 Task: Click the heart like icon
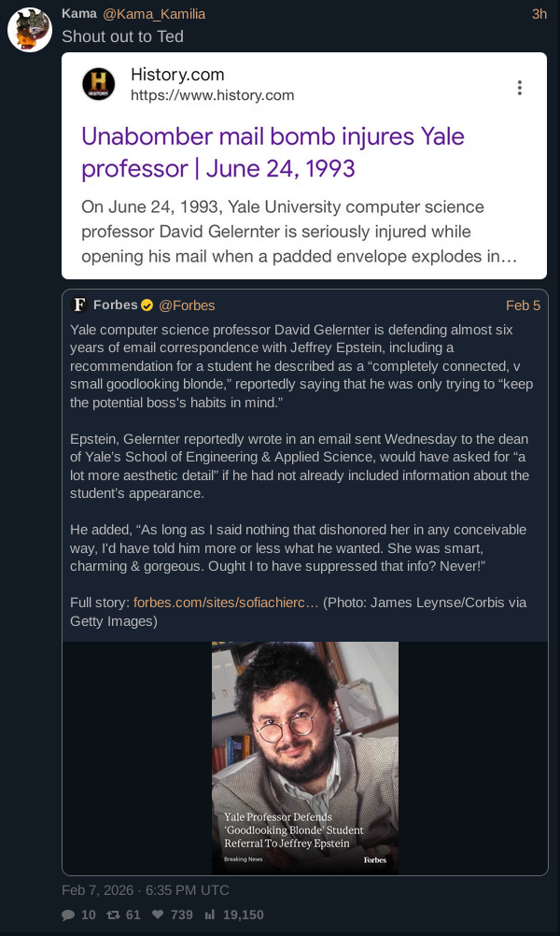coord(158,915)
